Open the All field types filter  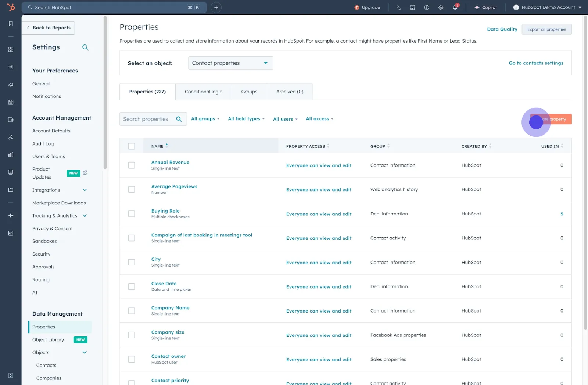(x=246, y=118)
